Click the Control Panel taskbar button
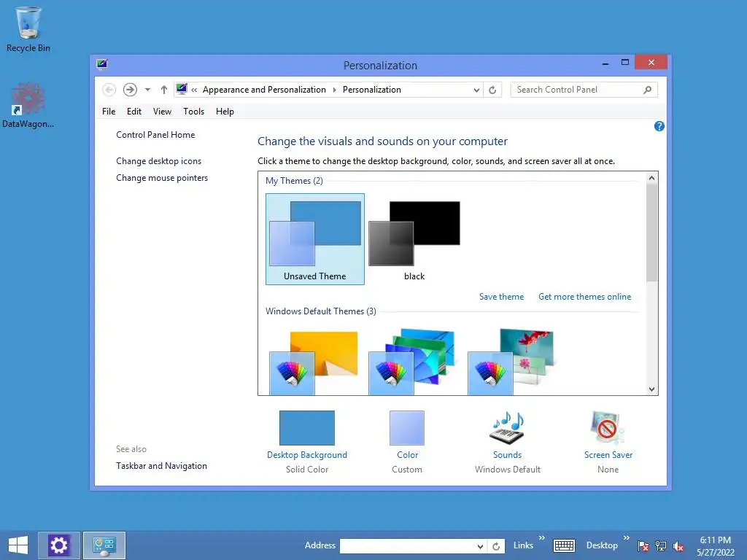The image size is (747, 560). pyautogui.click(x=104, y=545)
